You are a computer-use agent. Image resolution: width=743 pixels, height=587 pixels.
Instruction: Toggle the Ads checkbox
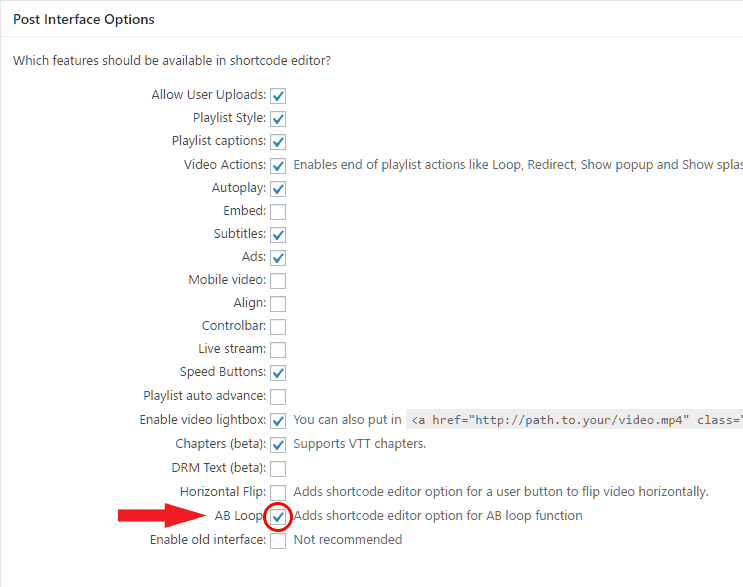[278, 258]
